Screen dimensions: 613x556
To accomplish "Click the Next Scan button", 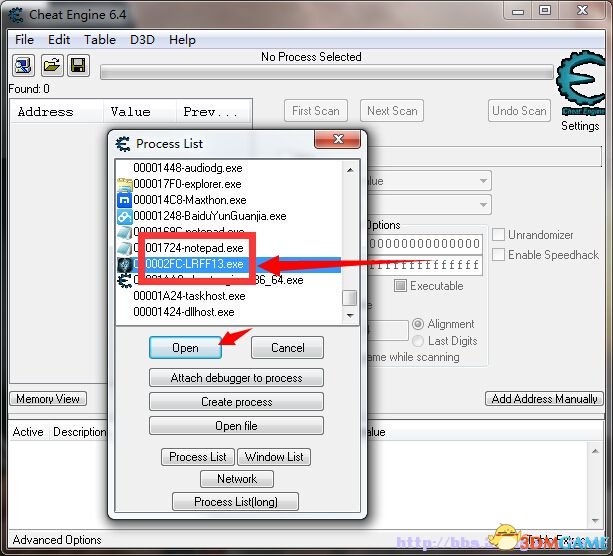I will (x=392, y=111).
